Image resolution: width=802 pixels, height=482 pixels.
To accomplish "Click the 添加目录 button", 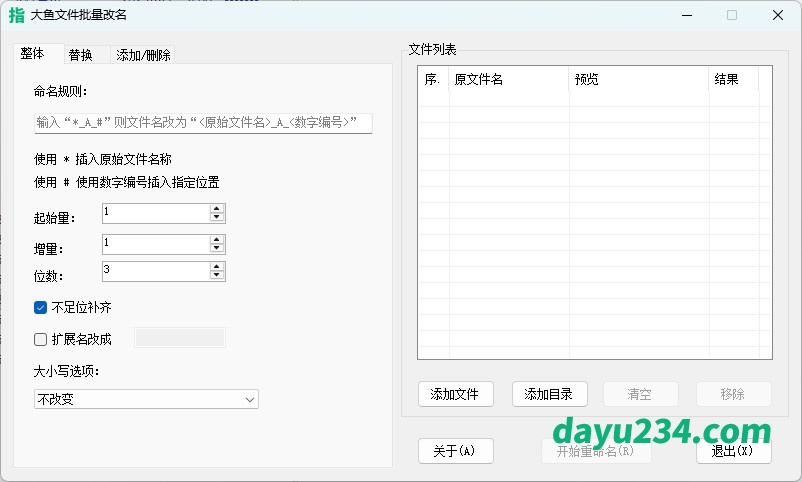I will (x=549, y=394).
